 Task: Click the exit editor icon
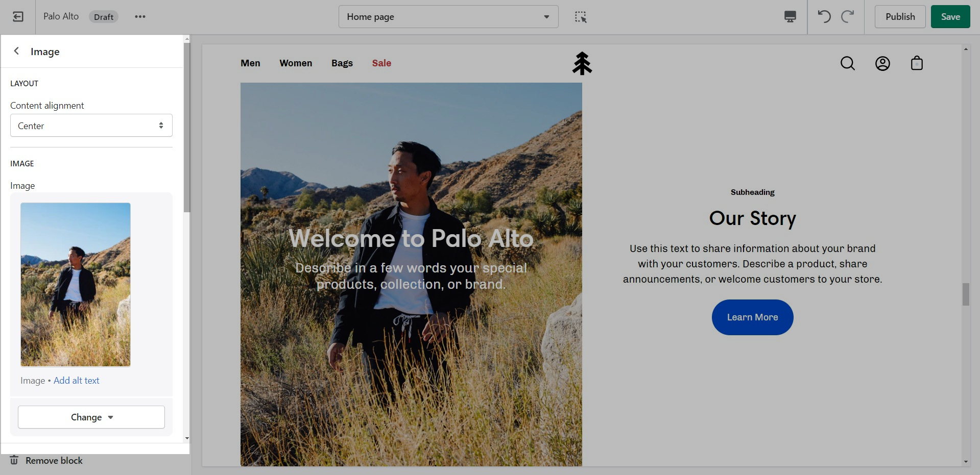coord(18,17)
